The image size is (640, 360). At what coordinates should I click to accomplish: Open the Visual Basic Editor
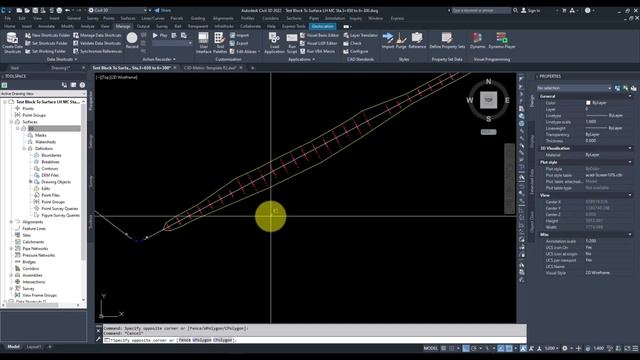click(x=318, y=36)
